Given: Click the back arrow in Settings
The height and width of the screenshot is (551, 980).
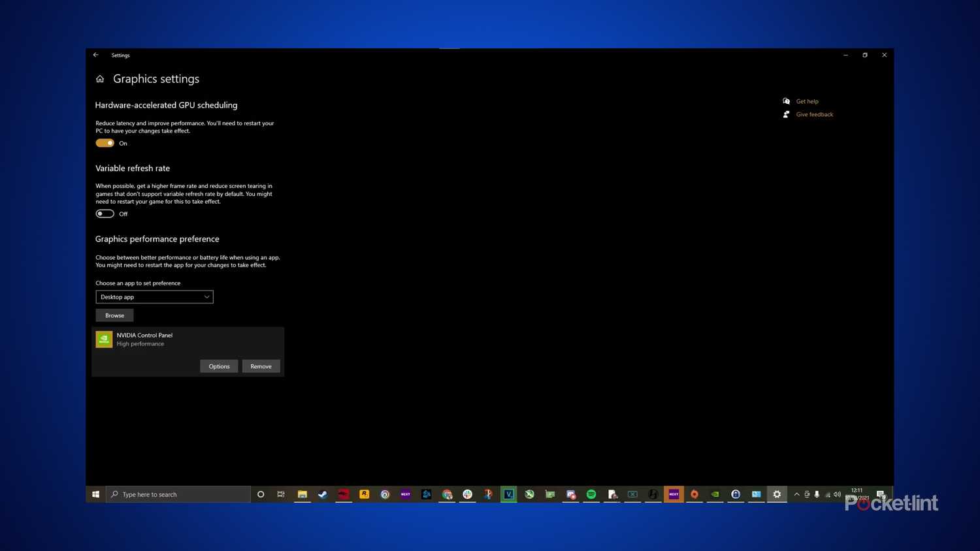Looking at the screenshot, I should point(96,55).
